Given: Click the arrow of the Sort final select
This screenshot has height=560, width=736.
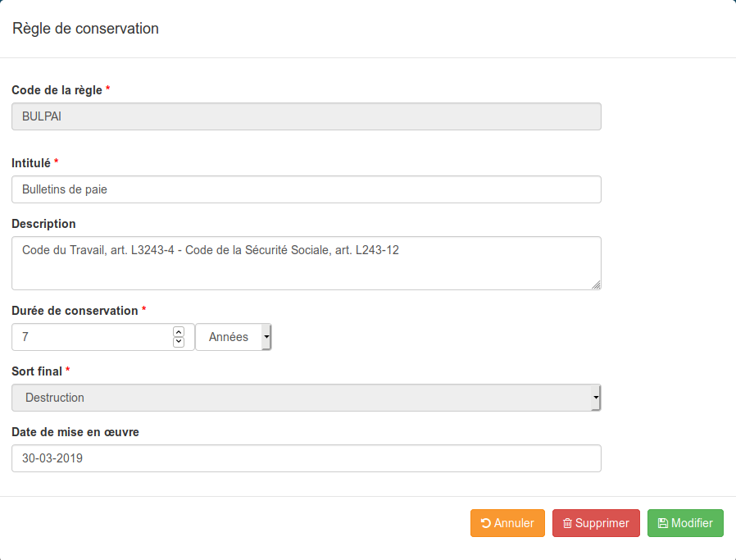Looking at the screenshot, I should coord(596,398).
